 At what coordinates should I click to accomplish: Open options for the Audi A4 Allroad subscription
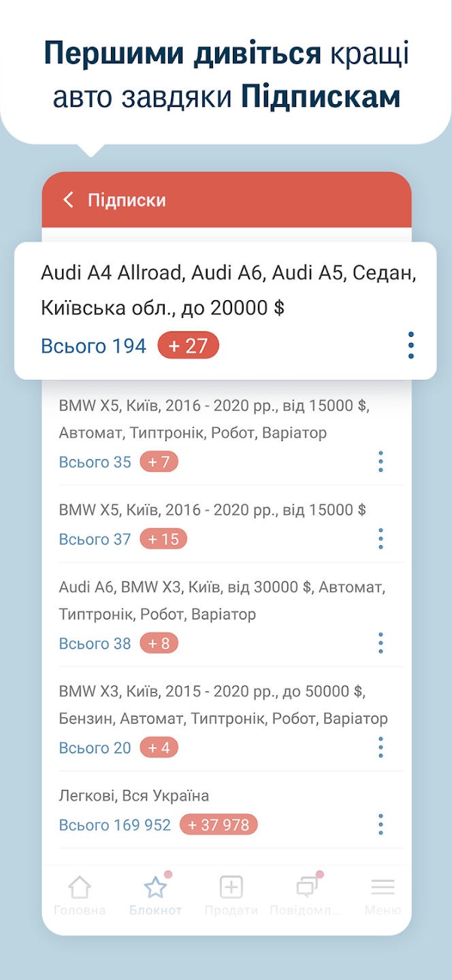[x=411, y=346]
